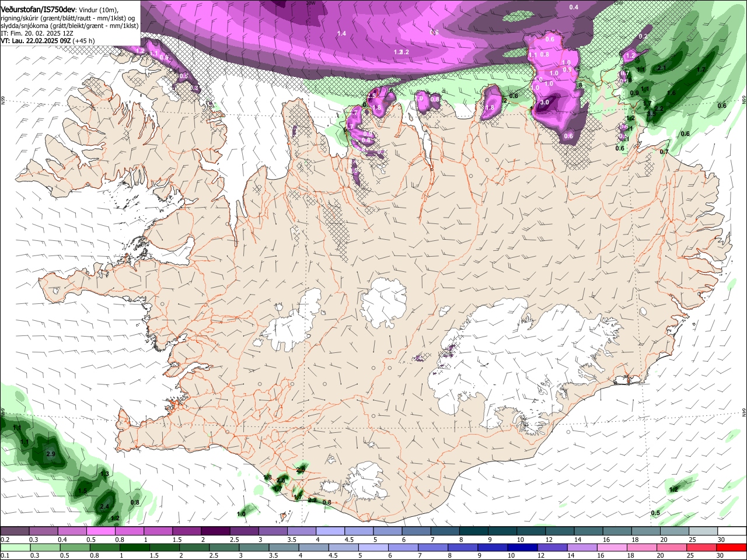Image resolution: width=747 pixels, height=560 pixels.
Task: Click the Veðurstofan/IS750dev title text
Action: click(38, 10)
